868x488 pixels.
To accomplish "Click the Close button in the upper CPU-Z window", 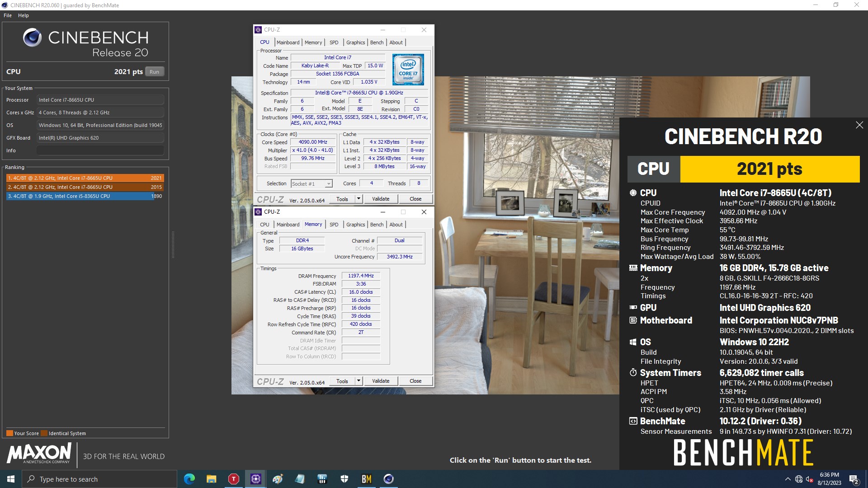I will pos(415,199).
